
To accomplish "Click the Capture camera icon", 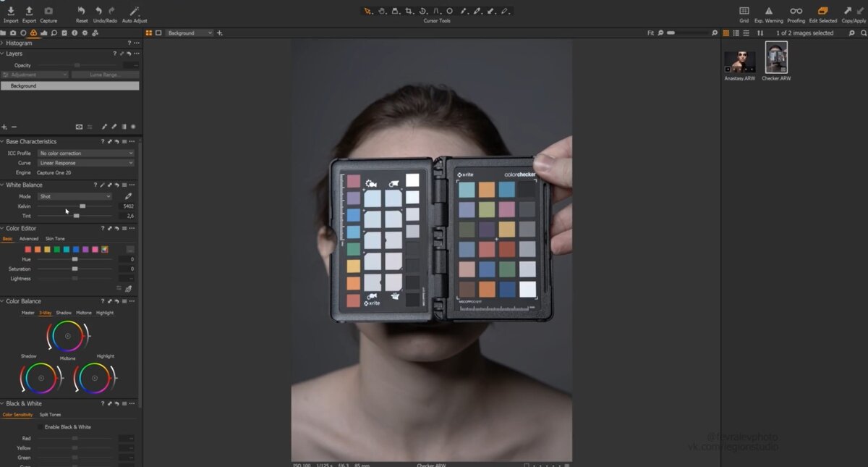I will click(48, 11).
